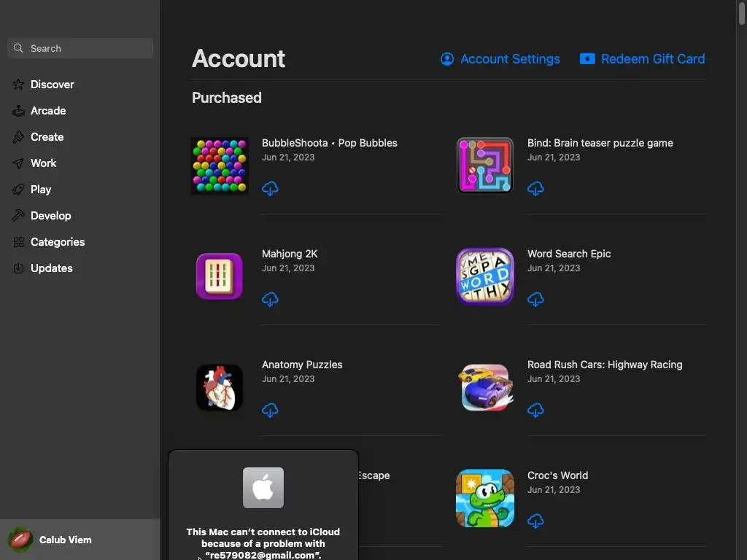Download Croc's World from cloud
Screen dimensions: 747x560
[535, 521]
